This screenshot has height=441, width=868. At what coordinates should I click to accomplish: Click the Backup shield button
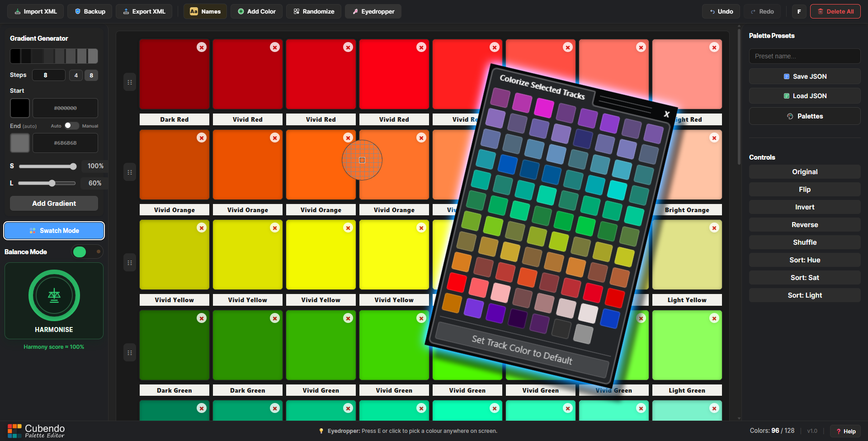pyautogui.click(x=90, y=11)
